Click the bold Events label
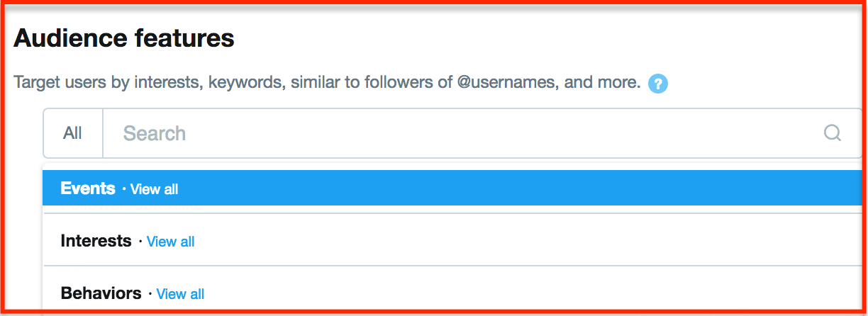This screenshot has height=316, width=868. [88, 188]
